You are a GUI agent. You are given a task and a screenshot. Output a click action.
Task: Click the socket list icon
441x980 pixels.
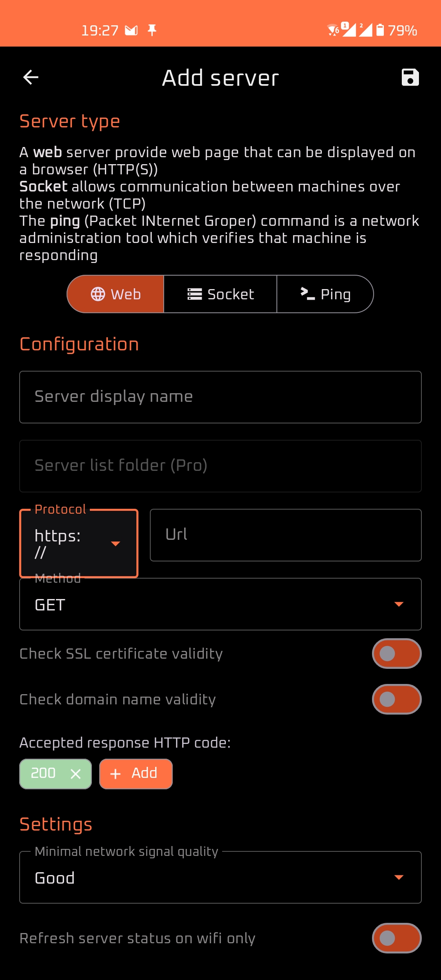pos(194,294)
